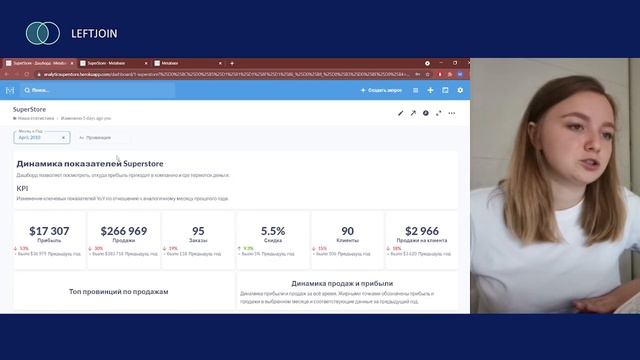Click the SuperStore dashboard title
Screen dimensions: 640x360
click(29, 109)
